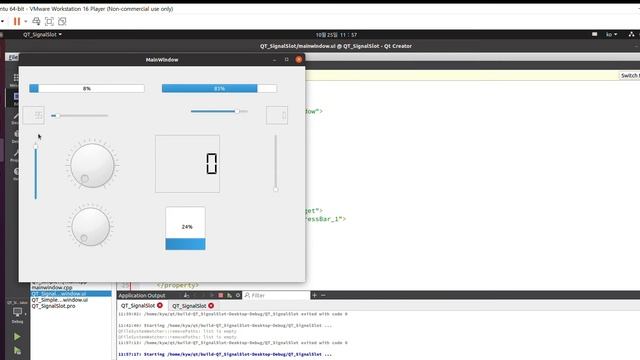Image resolution: width=640 pixels, height=360 pixels.
Task: Click the Design mode icon in sidebar
Action: (15, 118)
